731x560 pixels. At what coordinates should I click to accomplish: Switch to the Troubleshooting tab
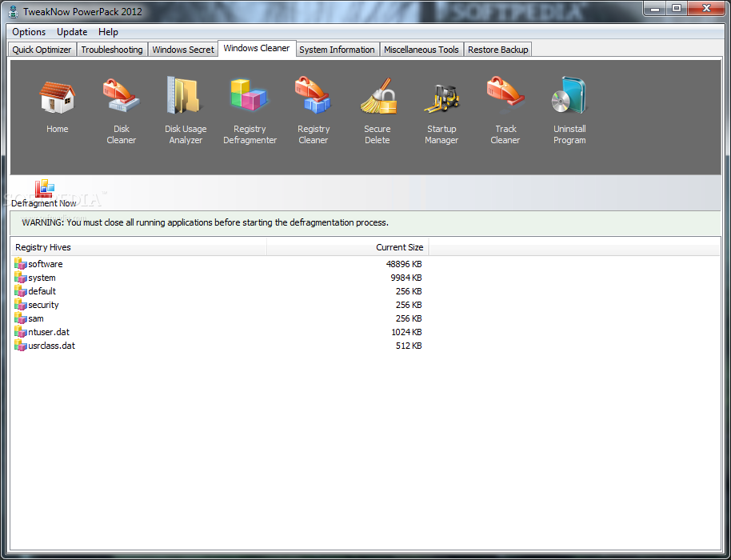tap(112, 50)
